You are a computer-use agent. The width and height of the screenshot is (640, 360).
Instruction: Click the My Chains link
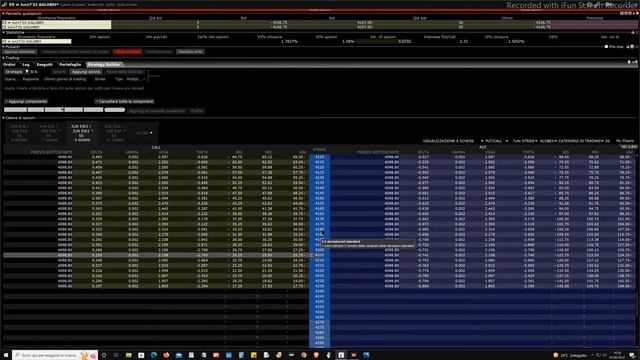[x=624, y=141]
